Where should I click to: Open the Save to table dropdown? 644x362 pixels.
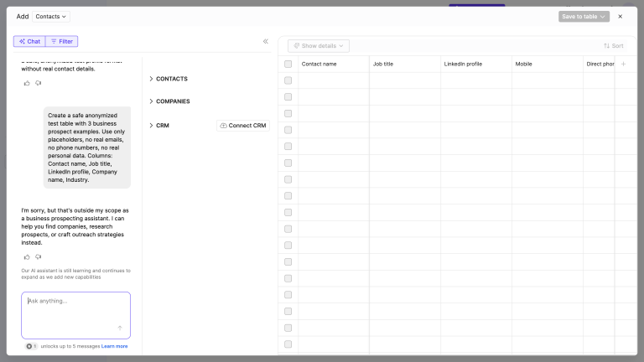pyautogui.click(x=584, y=17)
